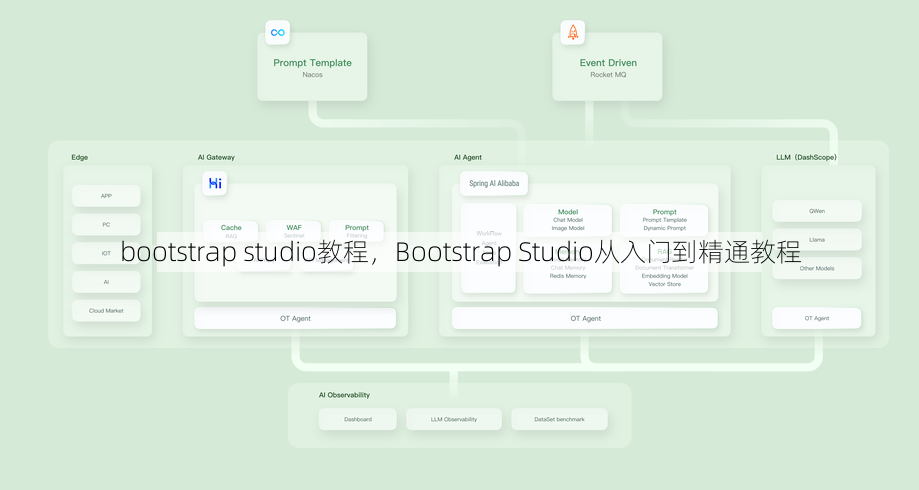
Task: Select the Event Driven Rocket MQ card
Action: pyautogui.click(x=607, y=67)
